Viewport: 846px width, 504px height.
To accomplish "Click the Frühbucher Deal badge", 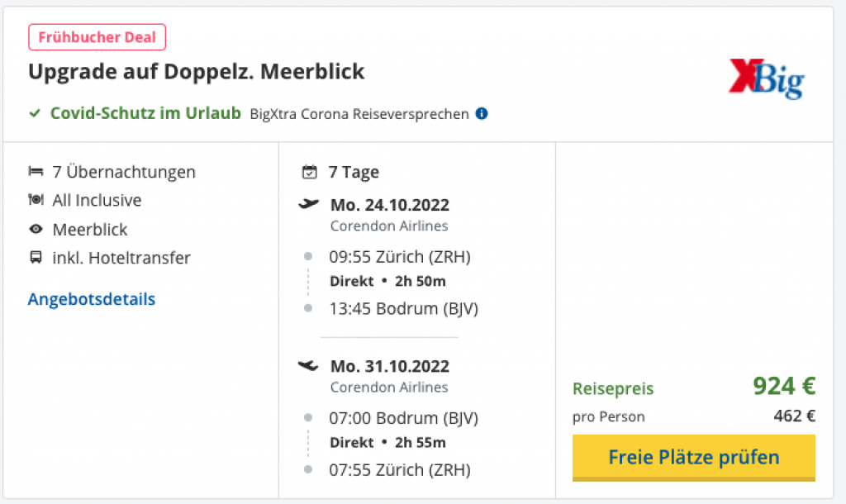I will coord(97,37).
